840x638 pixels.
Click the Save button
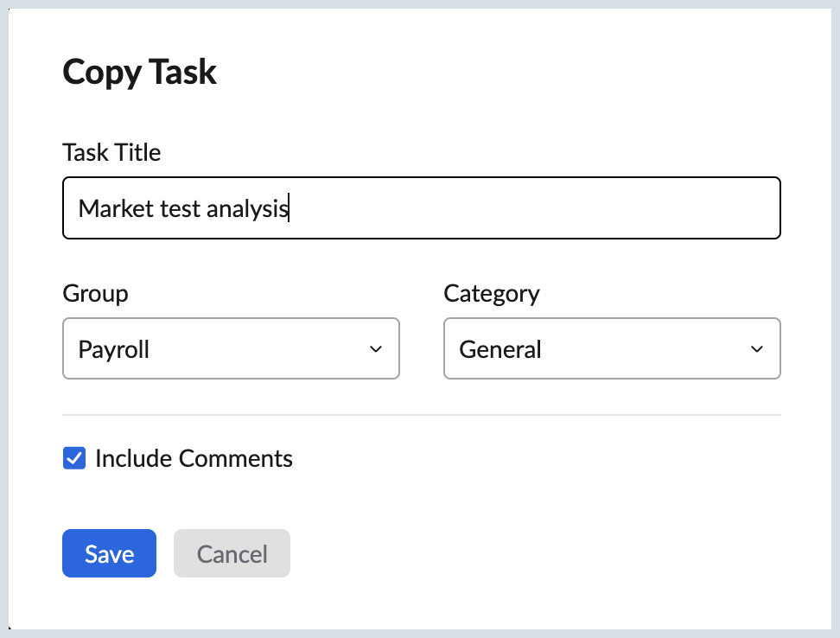click(x=109, y=553)
